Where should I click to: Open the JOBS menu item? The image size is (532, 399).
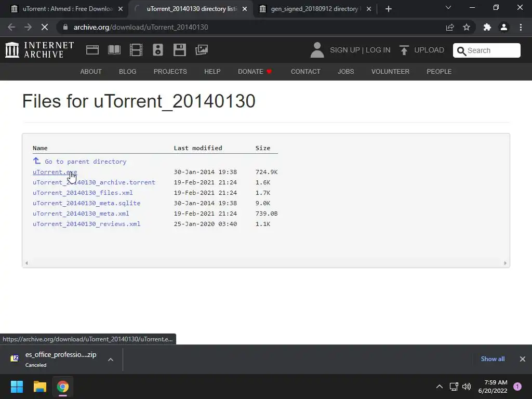(x=345, y=72)
